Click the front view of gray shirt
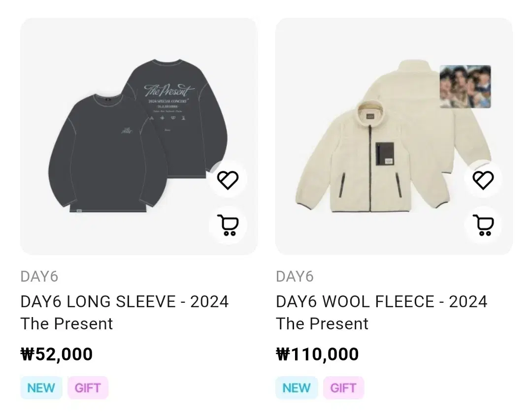532x417 pixels. (108, 153)
